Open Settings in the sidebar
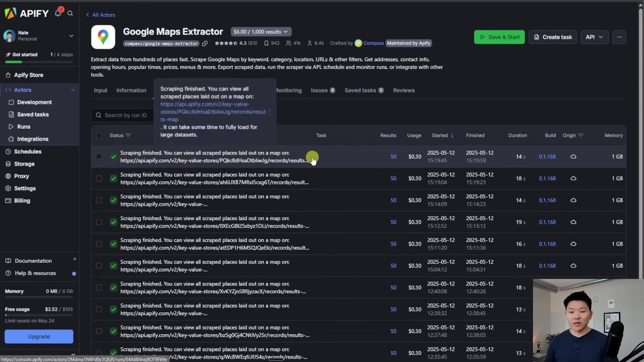This screenshot has height=362, width=644. pos(25,188)
